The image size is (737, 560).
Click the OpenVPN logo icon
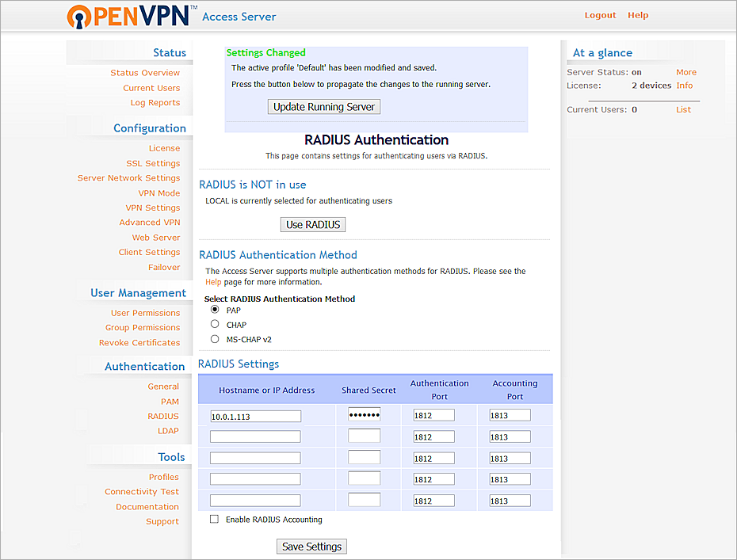(82, 17)
